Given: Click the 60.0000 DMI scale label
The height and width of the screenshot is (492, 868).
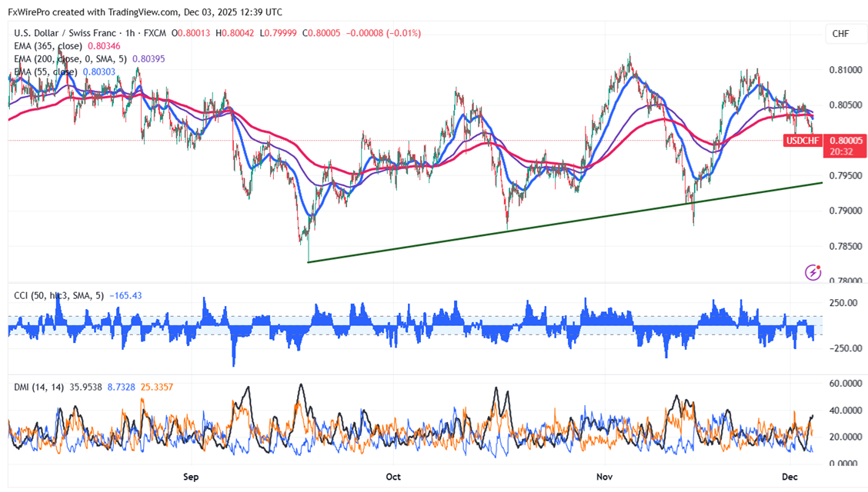Looking at the screenshot, I should point(846,384).
